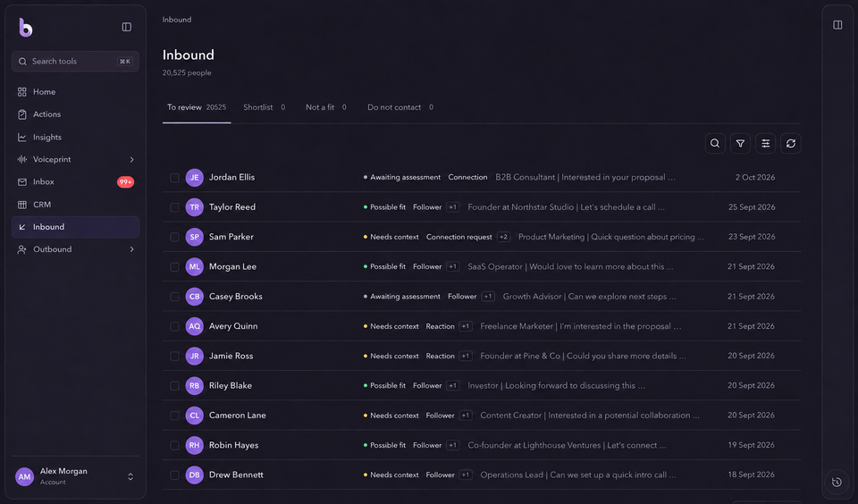Select Casey Brooks checkbox
The height and width of the screenshot is (504, 858).
pyautogui.click(x=174, y=297)
